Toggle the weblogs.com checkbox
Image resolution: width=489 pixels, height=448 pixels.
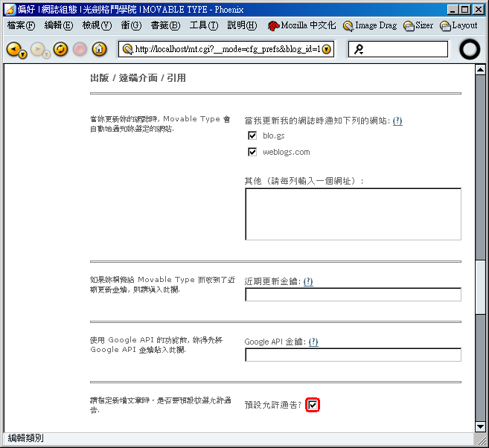252,152
